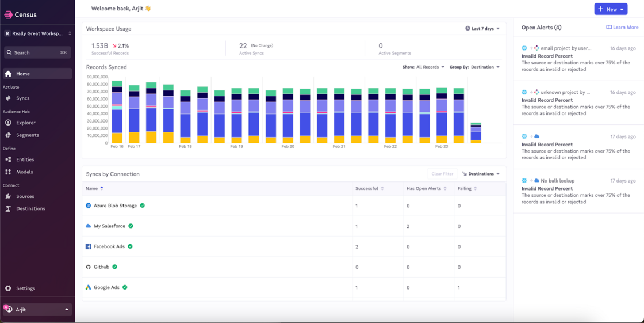Click the Feb 17 bar's blue segment

point(134,121)
